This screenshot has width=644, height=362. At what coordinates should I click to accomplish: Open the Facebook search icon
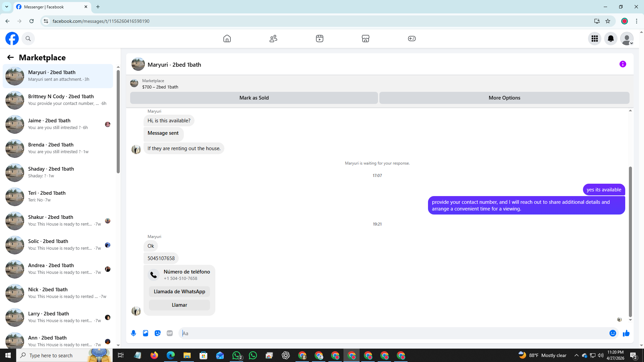(28, 39)
